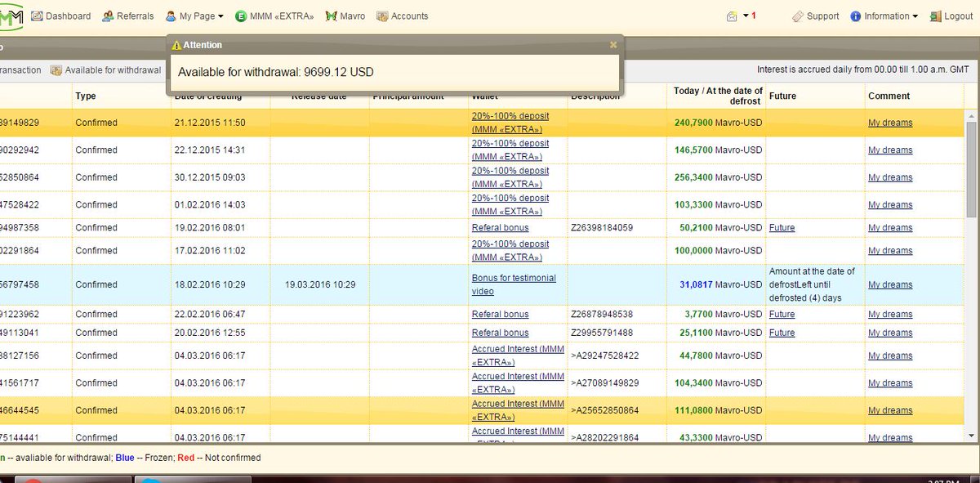Click the Future link in the 3,7700 row
Viewport: 980px width, 483px height.
point(782,315)
